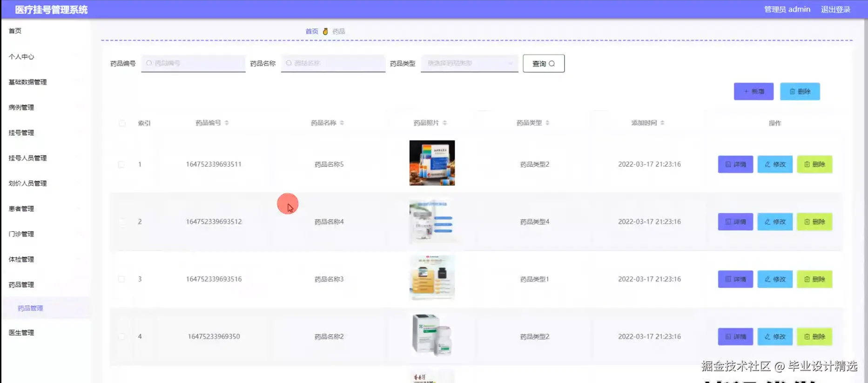Click the cell 16475233969350

pos(214,336)
